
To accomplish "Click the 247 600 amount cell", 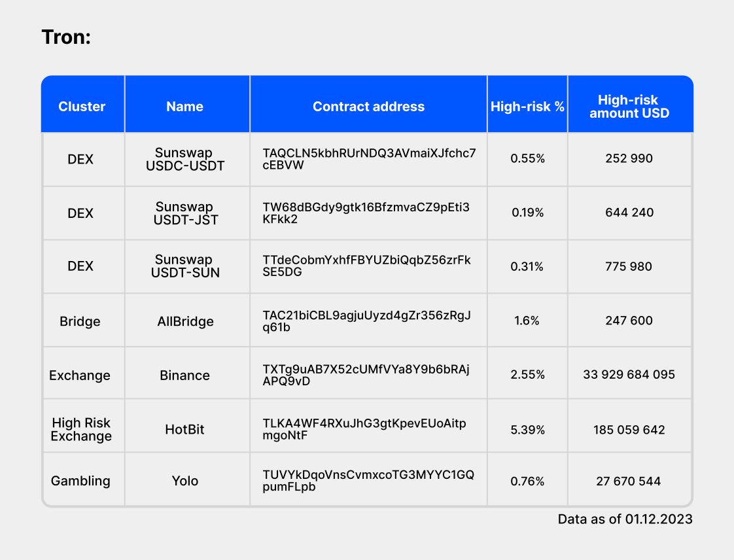I will (x=629, y=321).
